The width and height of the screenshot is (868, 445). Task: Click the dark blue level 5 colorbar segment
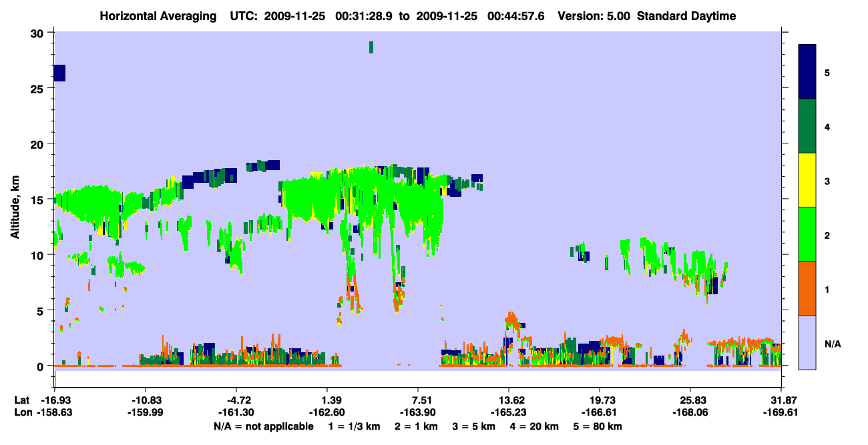click(x=807, y=72)
